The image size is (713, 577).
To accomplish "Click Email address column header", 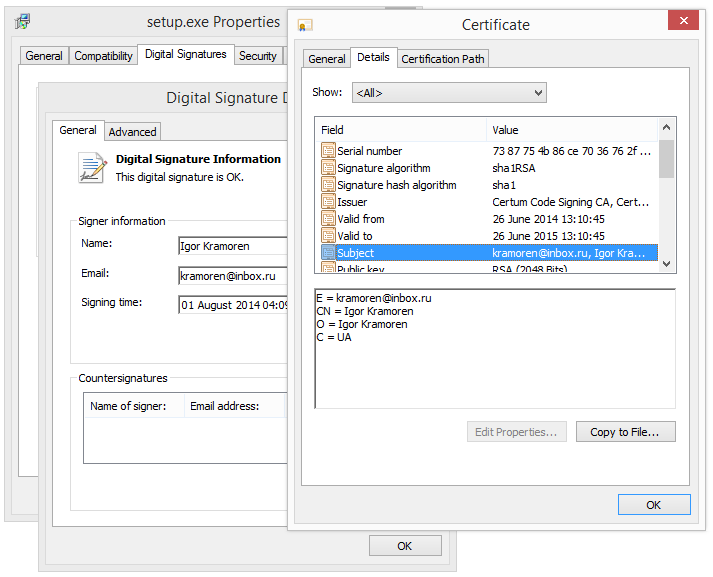I will [234, 406].
